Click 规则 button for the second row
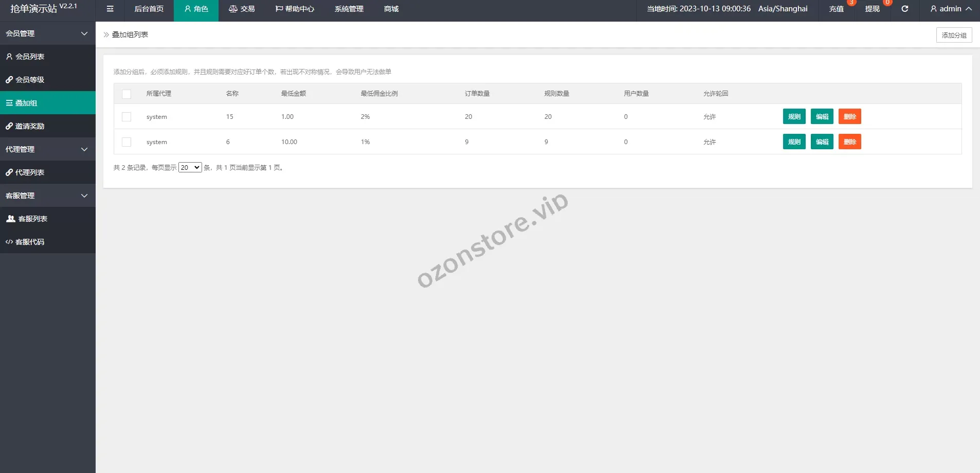Image resolution: width=980 pixels, height=473 pixels. 794,142
